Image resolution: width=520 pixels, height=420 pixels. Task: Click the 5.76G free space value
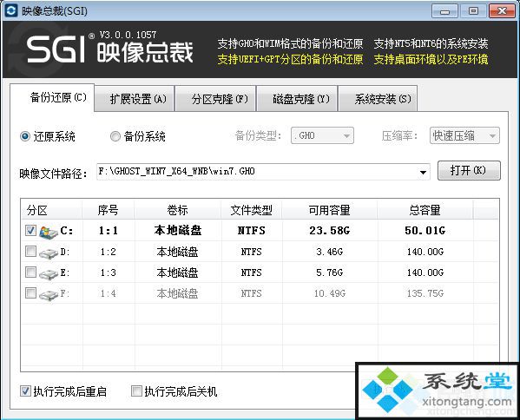[330, 272]
